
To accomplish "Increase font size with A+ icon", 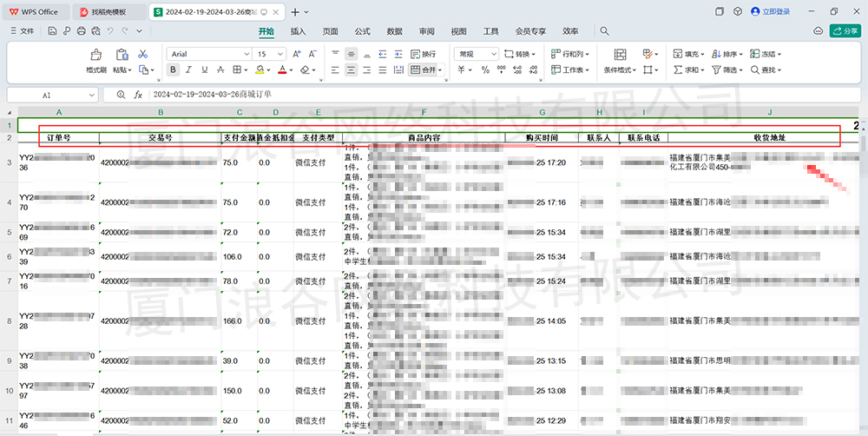I will (x=297, y=54).
